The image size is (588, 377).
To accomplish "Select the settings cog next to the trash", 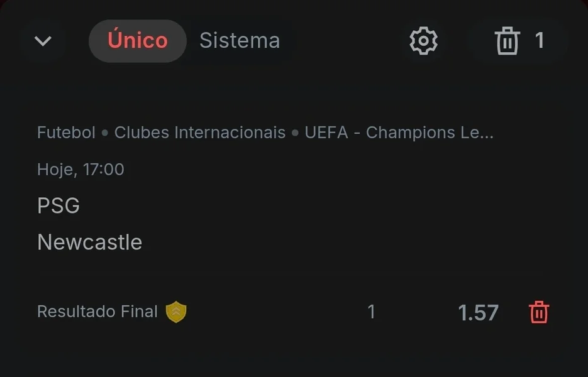I will [423, 40].
